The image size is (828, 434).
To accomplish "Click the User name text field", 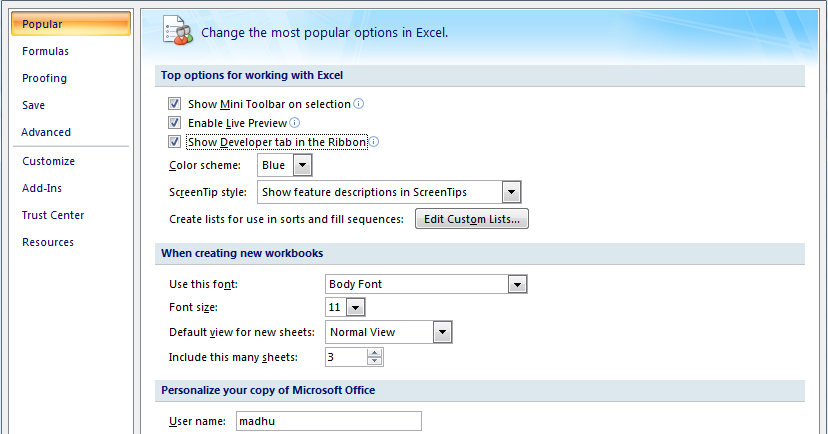I will coord(328,421).
